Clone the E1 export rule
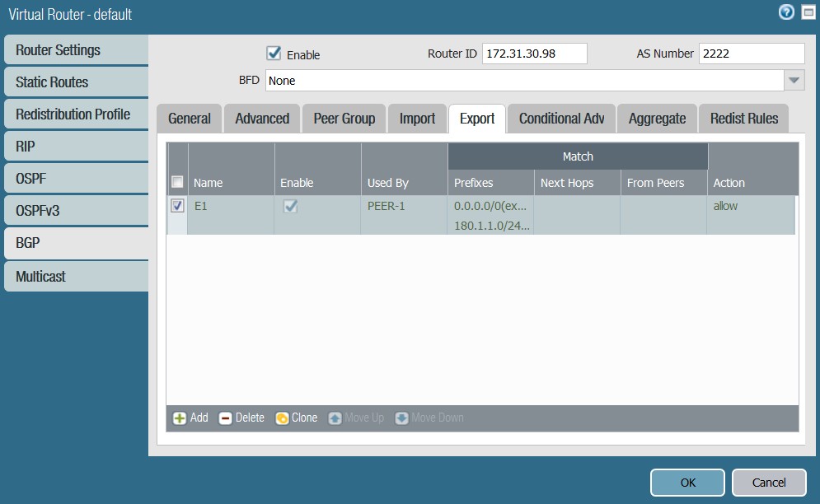The width and height of the screenshot is (820, 504). coord(296,418)
